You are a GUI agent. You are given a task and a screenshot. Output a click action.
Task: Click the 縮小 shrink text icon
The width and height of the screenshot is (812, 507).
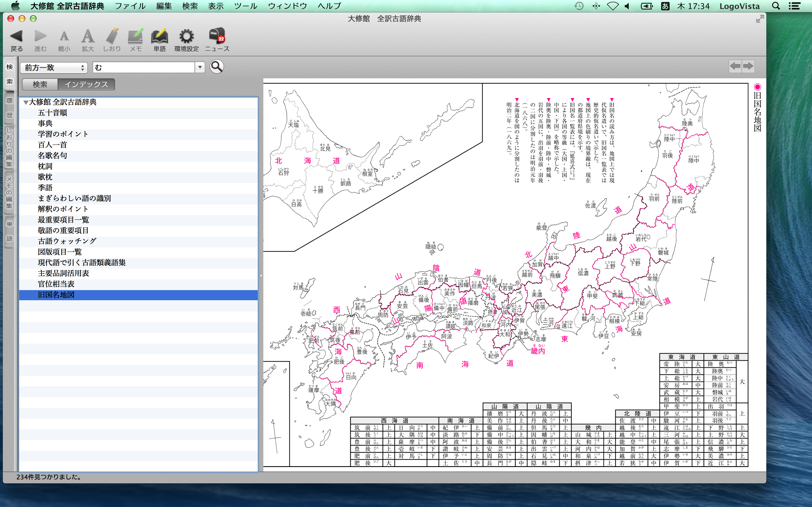tap(64, 36)
